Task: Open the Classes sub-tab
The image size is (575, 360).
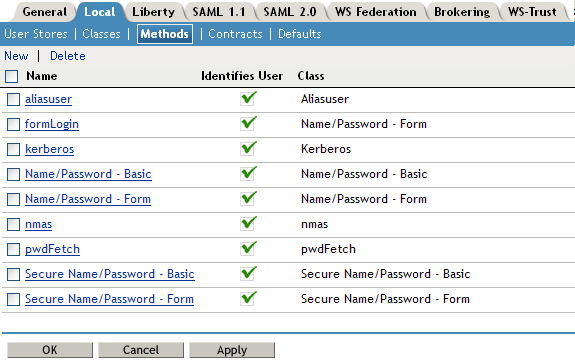Action: [x=101, y=34]
